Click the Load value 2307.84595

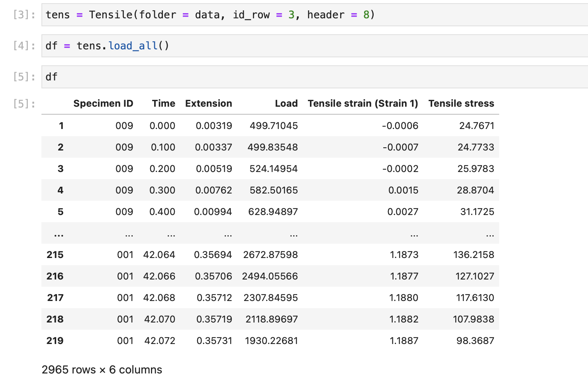270,298
